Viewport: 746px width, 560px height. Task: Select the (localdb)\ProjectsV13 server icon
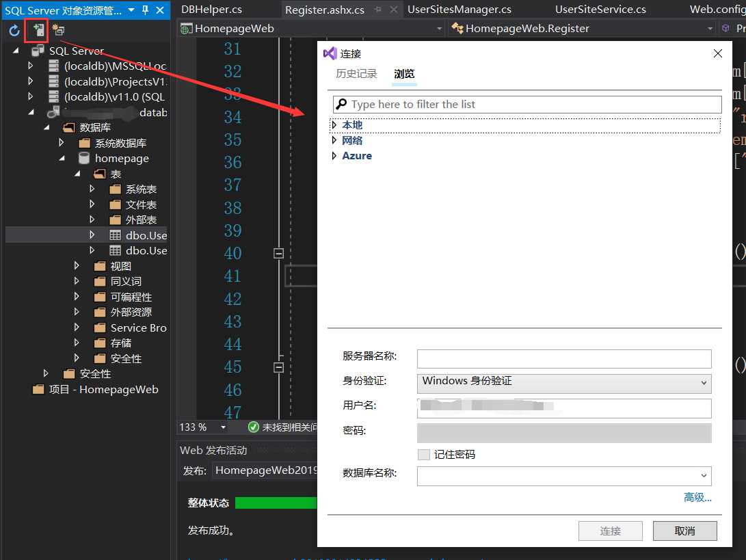click(x=54, y=81)
